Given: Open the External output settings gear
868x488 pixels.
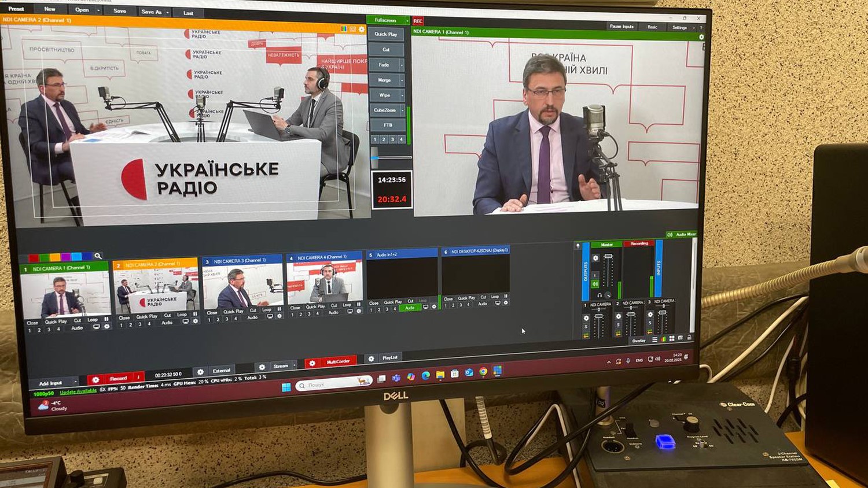Looking at the screenshot, I should coord(200,372).
